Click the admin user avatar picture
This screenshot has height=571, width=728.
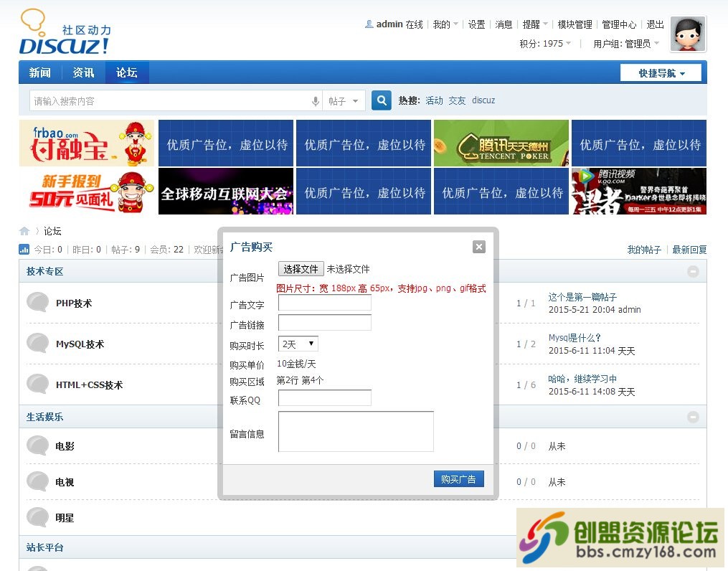click(688, 34)
